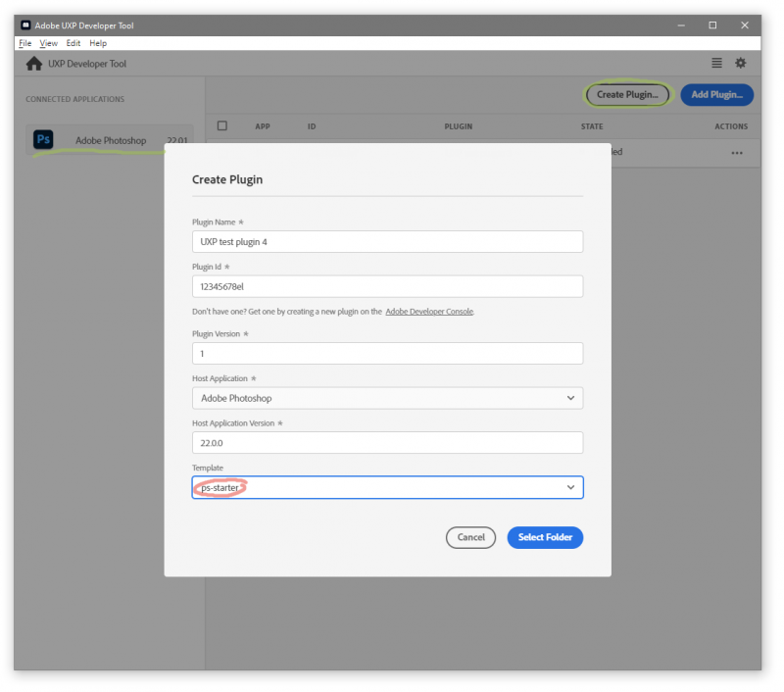The height and width of the screenshot is (692, 784).
Task: Click the Photoshop Ps icon in Connected Applications
Action: (x=43, y=139)
